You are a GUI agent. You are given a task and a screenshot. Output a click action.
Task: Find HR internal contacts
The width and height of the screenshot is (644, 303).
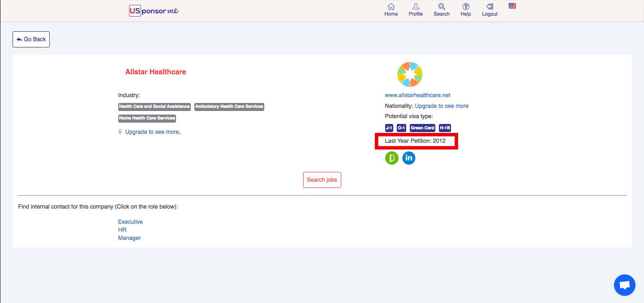(122, 230)
